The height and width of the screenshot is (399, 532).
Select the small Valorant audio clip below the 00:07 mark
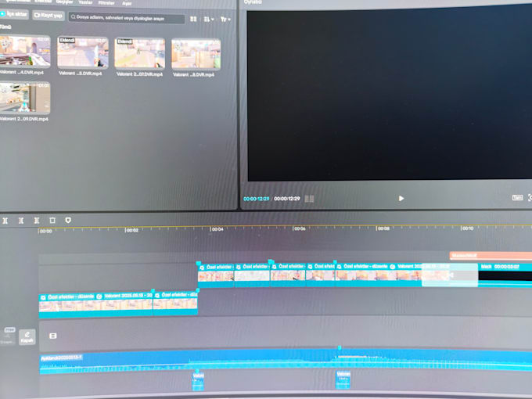[343, 379]
